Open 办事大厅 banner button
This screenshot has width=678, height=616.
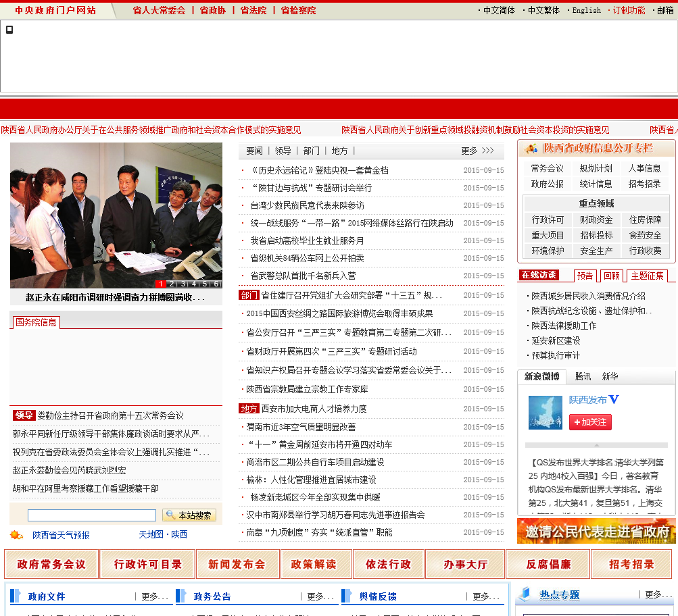point(465,564)
